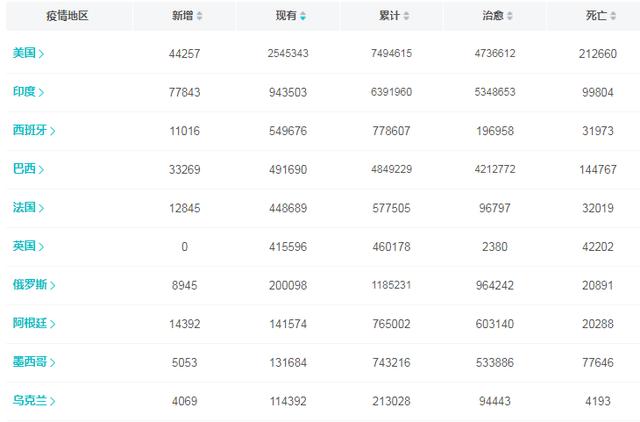This screenshot has height=422, width=640.
Task: Expand the 巴西 row chevron
Action: pos(41,169)
